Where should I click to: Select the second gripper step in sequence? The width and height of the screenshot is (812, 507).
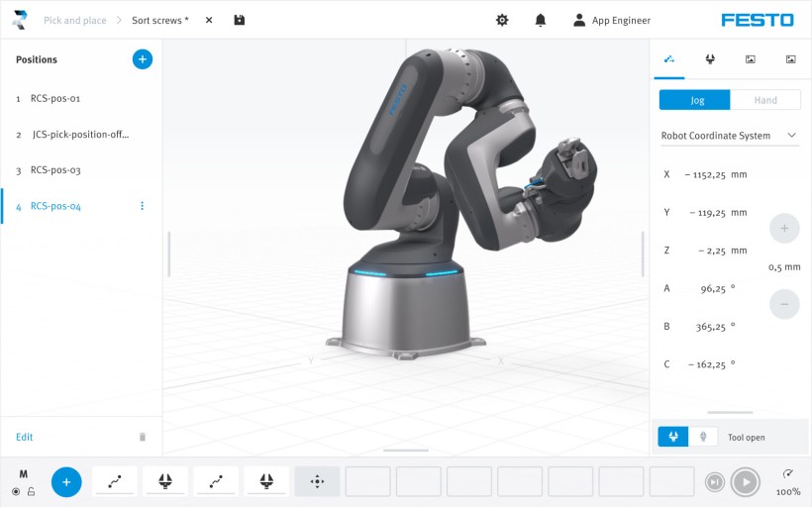(x=266, y=481)
